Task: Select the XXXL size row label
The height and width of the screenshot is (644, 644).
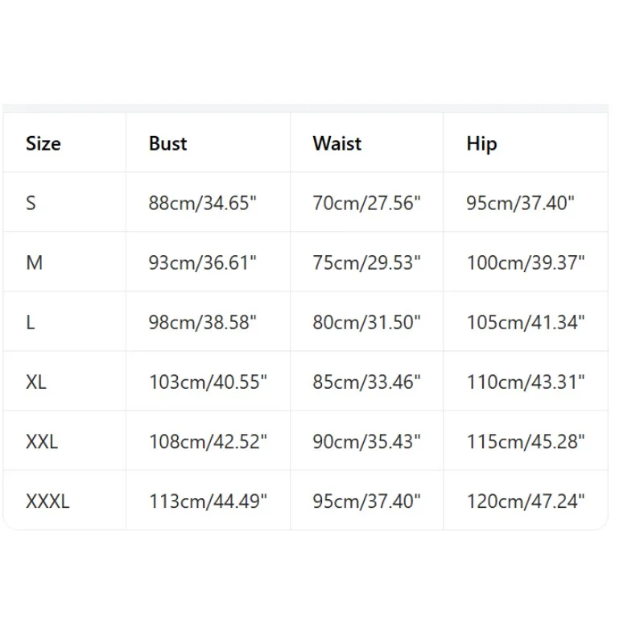Action: 47,502
